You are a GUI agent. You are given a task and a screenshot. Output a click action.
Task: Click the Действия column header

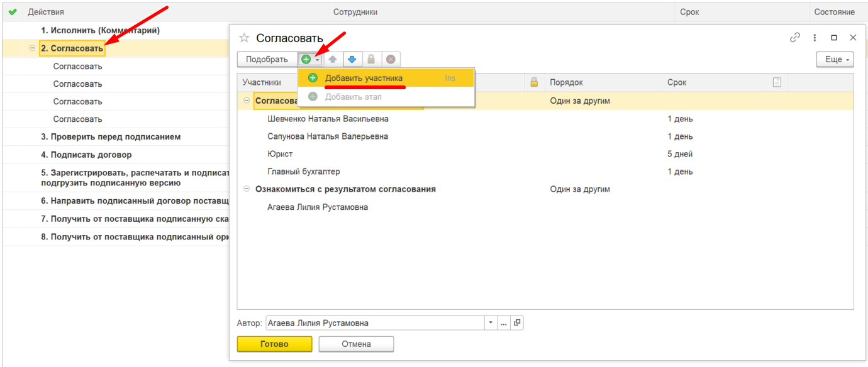[x=46, y=12]
